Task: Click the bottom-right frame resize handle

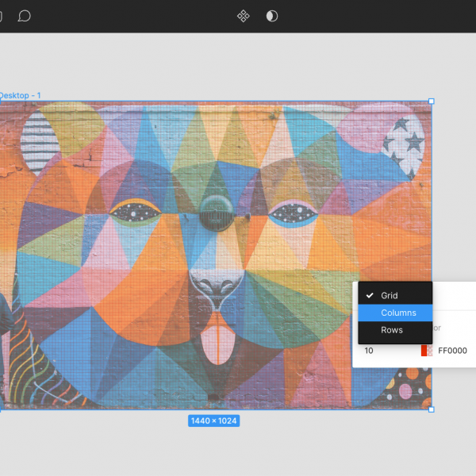Action: [x=432, y=409]
